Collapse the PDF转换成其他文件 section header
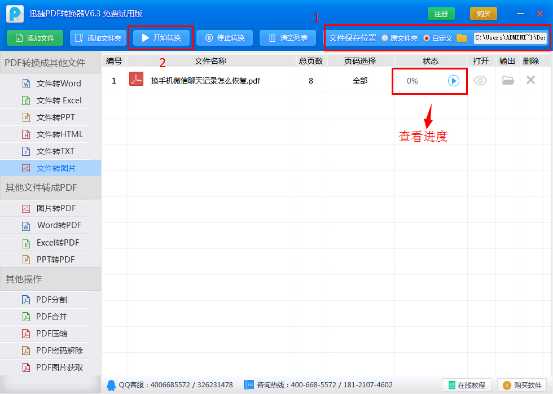The height and width of the screenshot is (394, 553). (x=50, y=63)
